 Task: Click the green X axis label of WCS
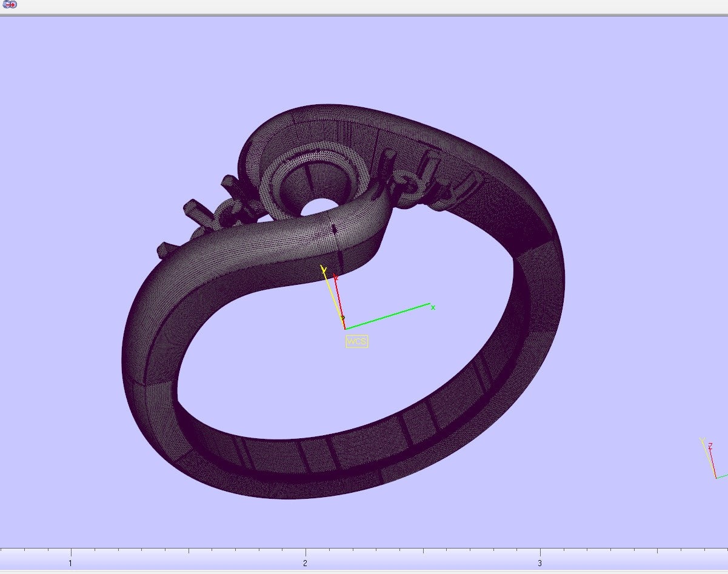(x=433, y=307)
